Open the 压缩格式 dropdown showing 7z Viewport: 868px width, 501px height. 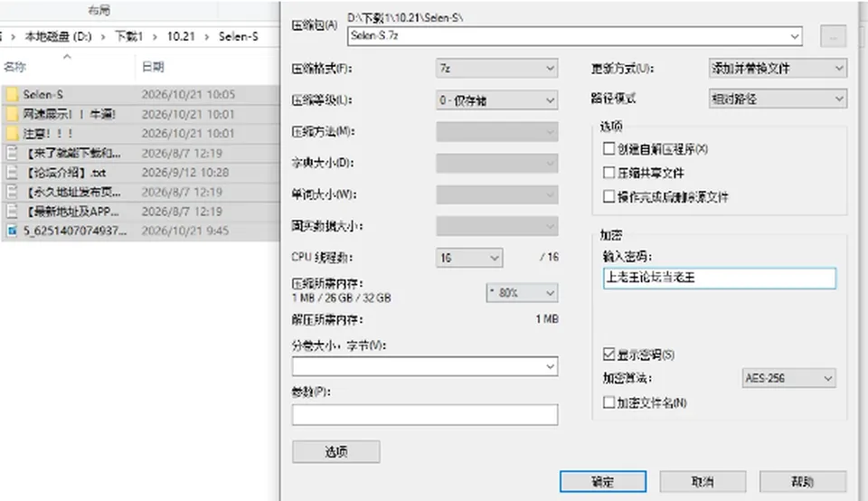tap(496, 69)
